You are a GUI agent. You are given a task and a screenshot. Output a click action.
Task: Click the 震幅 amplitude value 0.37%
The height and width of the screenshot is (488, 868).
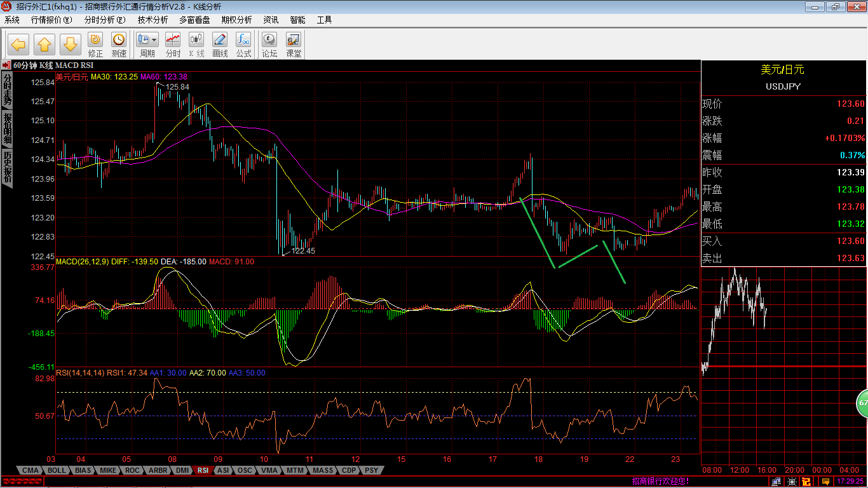coord(852,156)
